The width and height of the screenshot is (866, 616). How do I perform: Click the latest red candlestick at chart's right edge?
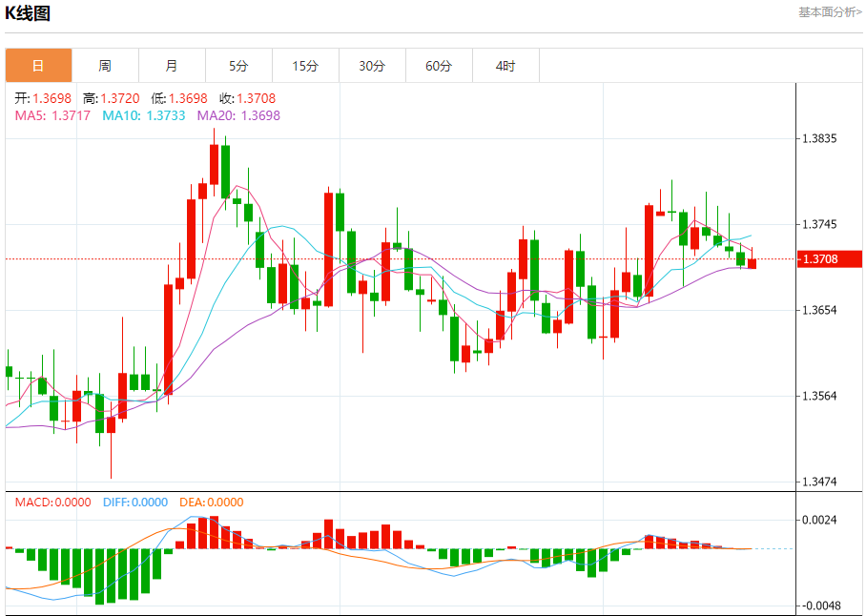[752, 263]
